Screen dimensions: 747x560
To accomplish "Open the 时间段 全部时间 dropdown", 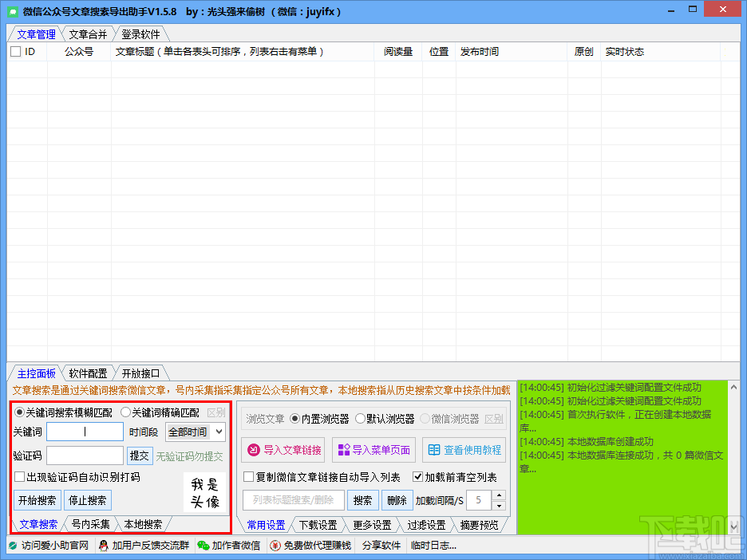I will pyautogui.click(x=196, y=432).
